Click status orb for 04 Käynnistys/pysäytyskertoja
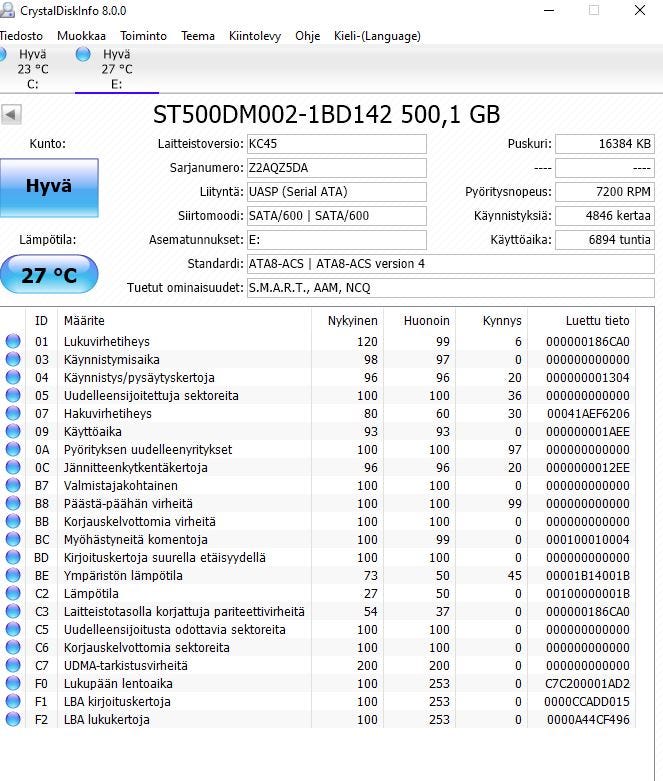663x781 pixels. pos(13,377)
